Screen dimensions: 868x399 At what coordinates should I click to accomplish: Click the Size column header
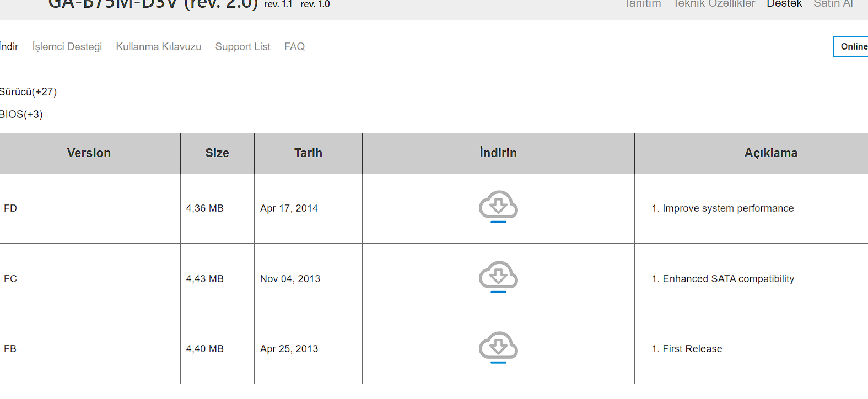point(217,153)
